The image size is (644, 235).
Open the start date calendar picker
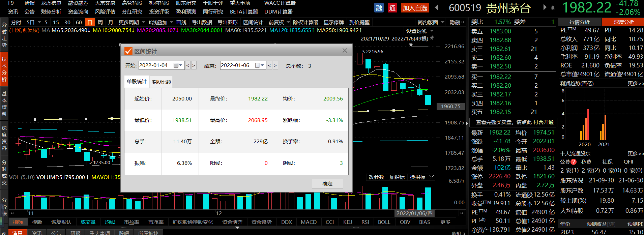[178, 65]
